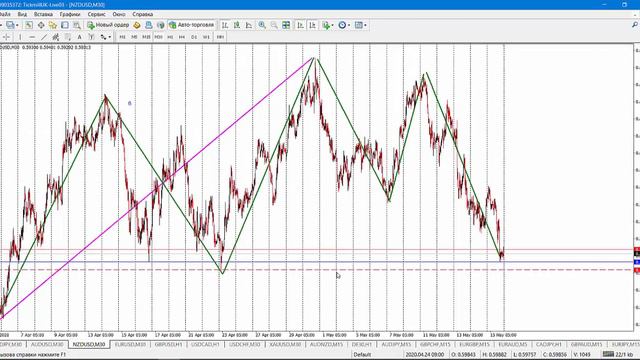Switch timeframe to M15

(x=146, y=37)
